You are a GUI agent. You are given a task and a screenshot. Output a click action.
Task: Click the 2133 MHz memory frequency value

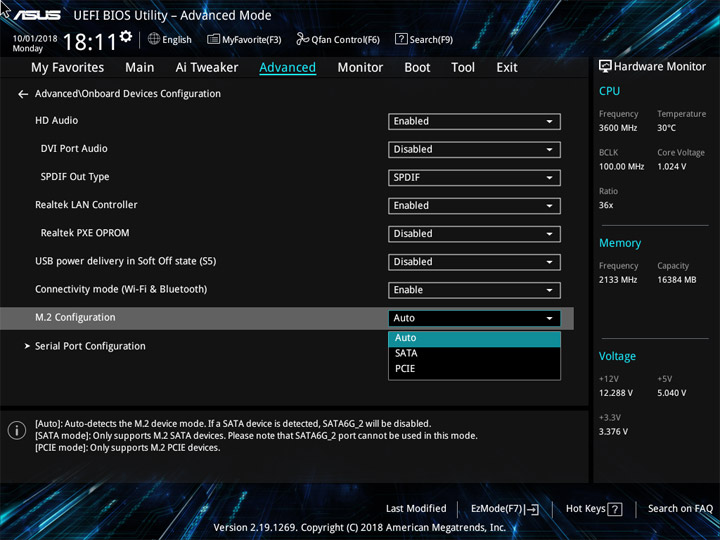coord(618,280)
